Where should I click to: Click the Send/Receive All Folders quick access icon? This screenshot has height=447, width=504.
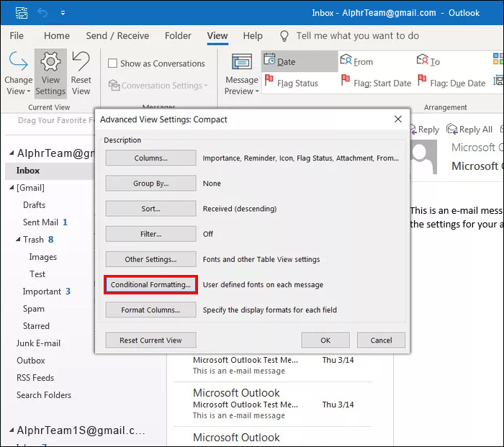22,13
